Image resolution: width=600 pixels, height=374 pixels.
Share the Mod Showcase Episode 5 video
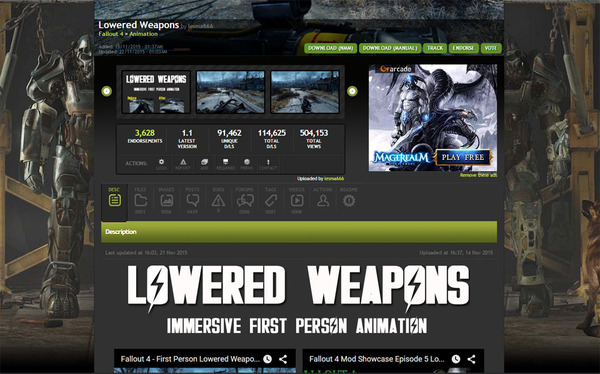click(471, 359)
